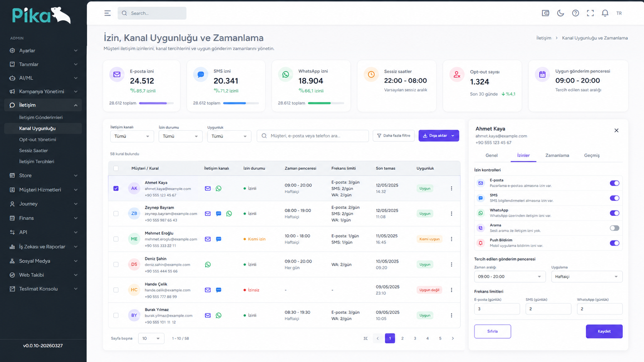
Task: Click the Uygun gönderim penceresi calendar icon
Action: tap(542, 74)
